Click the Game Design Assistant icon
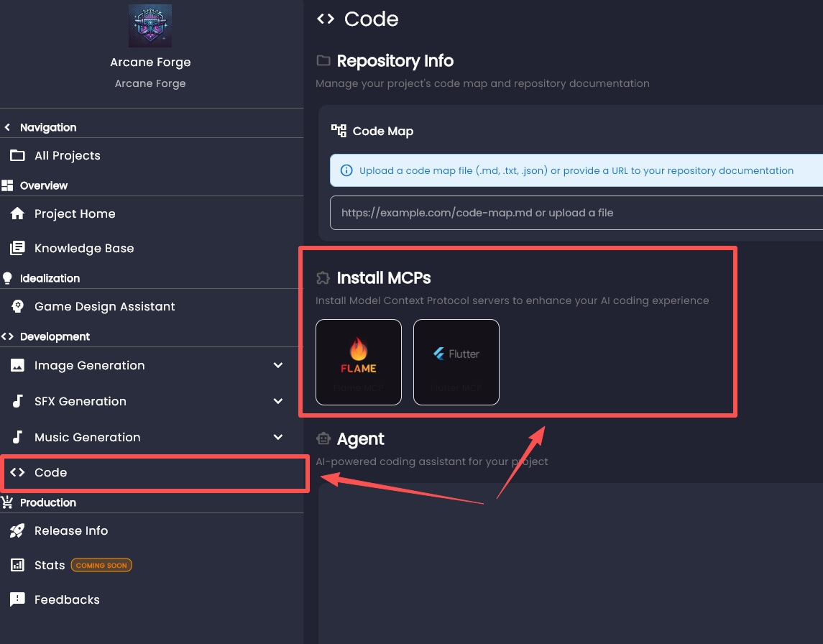Viewport: 823px width, 644px height. [x=16, y=306]
